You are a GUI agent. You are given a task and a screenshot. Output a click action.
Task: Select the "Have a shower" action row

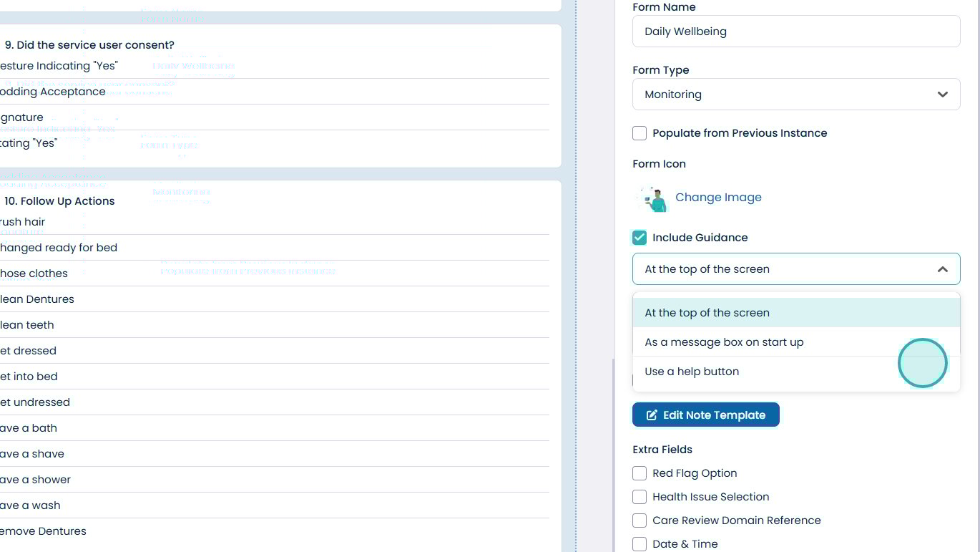tap(275, 480)
